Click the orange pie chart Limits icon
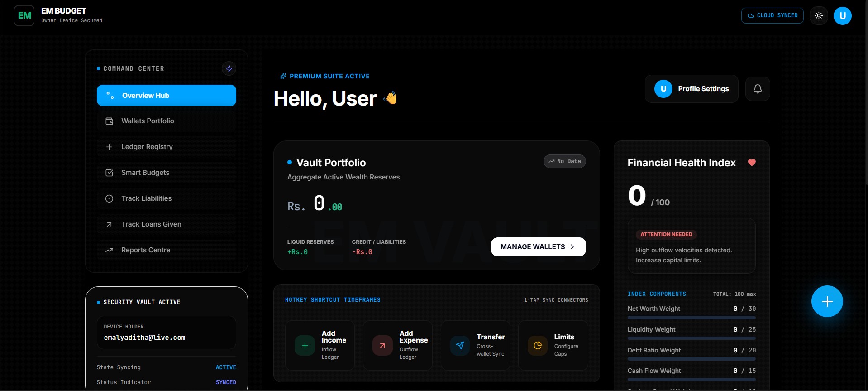The width and height of the screenshot is (868, 391). click(538, 346)
